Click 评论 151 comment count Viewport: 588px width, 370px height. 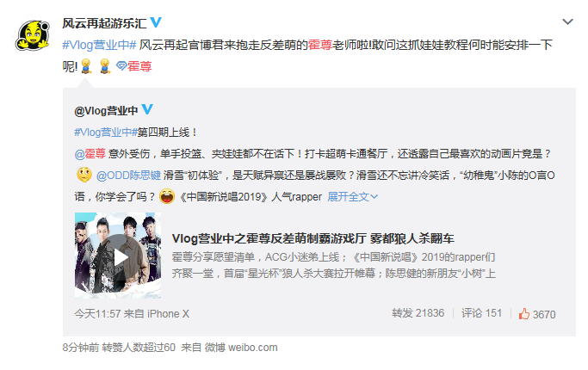481,313
